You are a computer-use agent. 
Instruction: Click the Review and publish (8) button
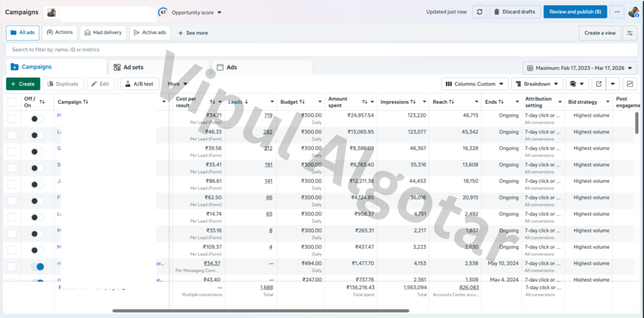click(x=575, y=12)
